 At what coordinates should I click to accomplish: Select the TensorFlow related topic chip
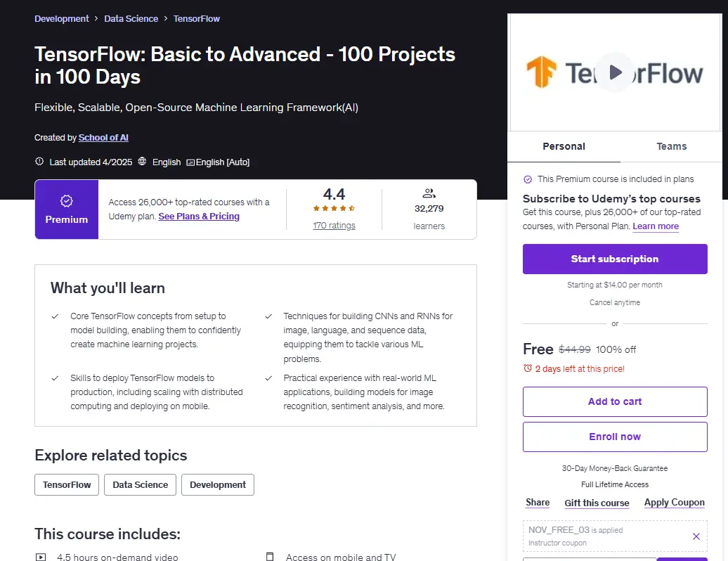pyautogui.click(x=67, y=485)
